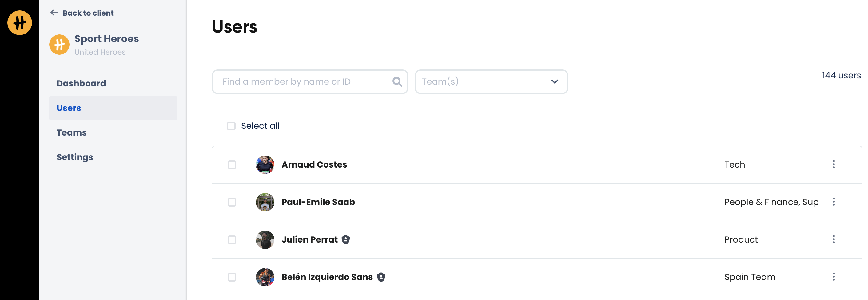The image size is (868, 300).
Task: Select the Arnaud Costes row checkbox
Action: (x=232, y=165)
